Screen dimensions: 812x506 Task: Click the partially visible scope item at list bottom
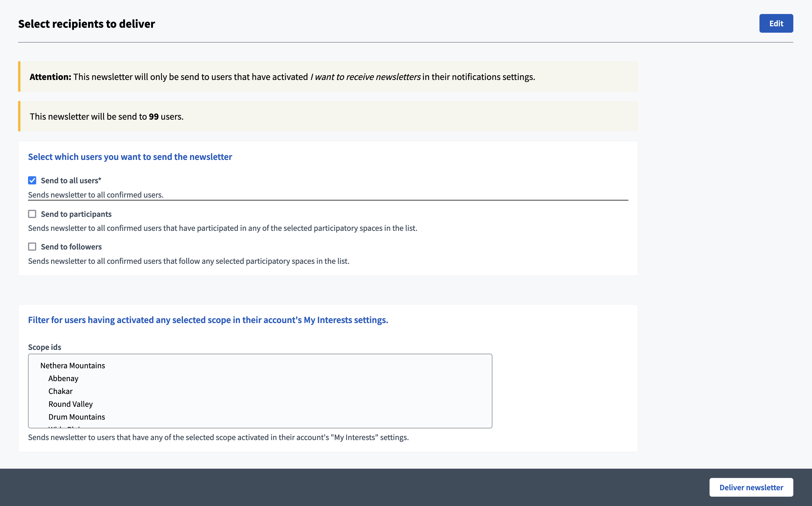[x=65, y=426]
